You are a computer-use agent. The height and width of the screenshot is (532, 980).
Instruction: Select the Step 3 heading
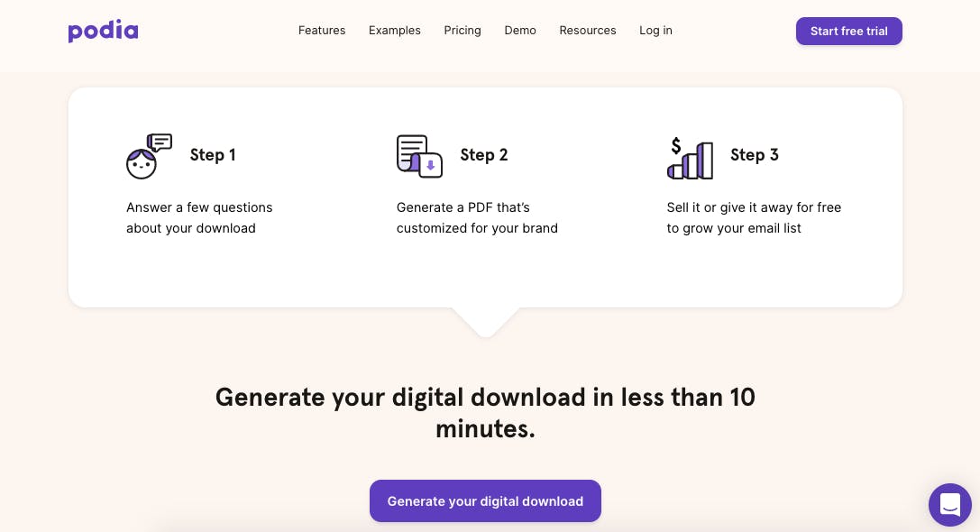755,154
